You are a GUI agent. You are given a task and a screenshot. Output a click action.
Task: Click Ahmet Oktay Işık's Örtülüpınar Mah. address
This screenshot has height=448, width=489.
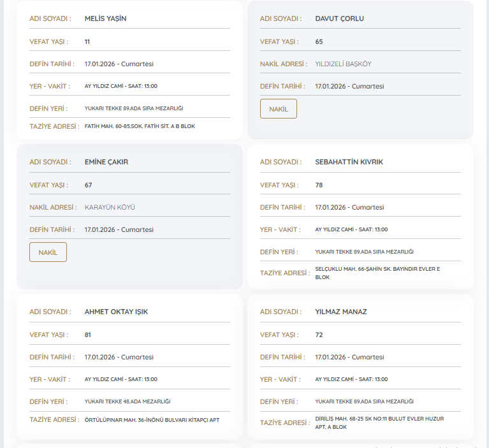click(152, 420)
